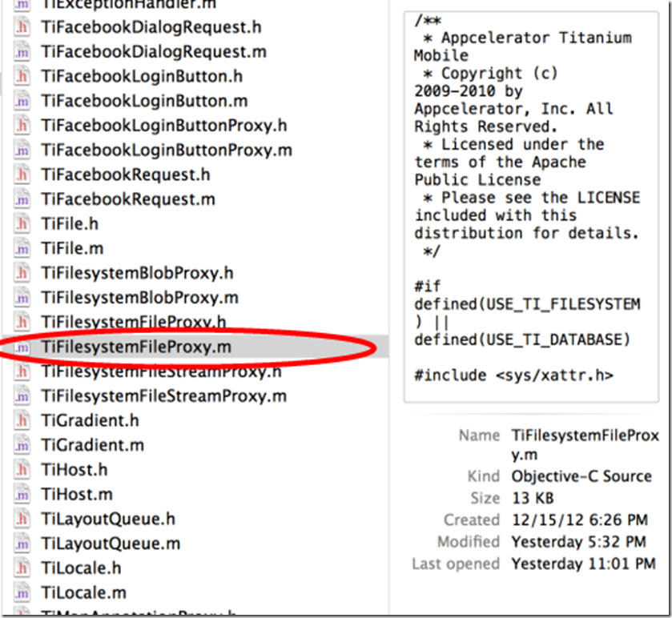
Task: Select the TiGradient.m file
Action: 88,443
